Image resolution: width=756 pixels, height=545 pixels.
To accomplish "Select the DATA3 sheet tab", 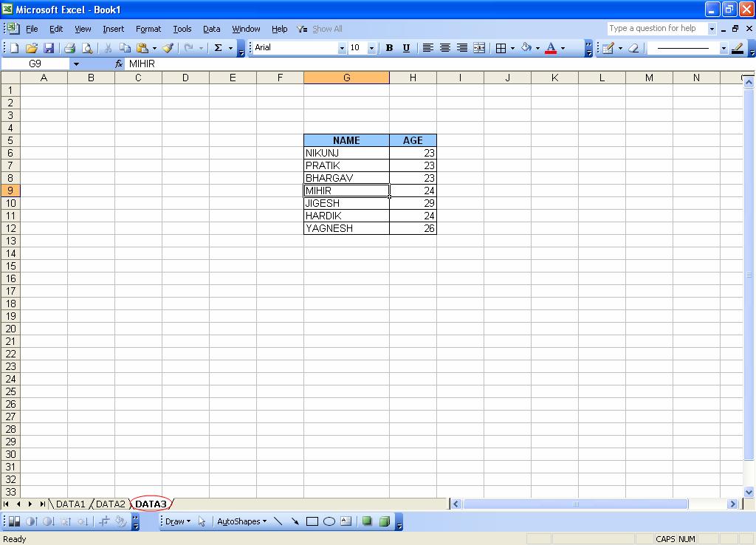I will pos(151,504).
